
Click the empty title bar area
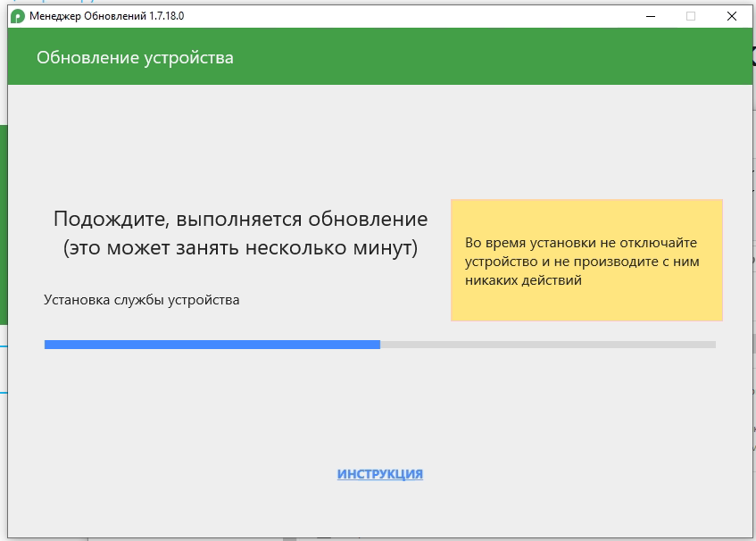[402, 16]
